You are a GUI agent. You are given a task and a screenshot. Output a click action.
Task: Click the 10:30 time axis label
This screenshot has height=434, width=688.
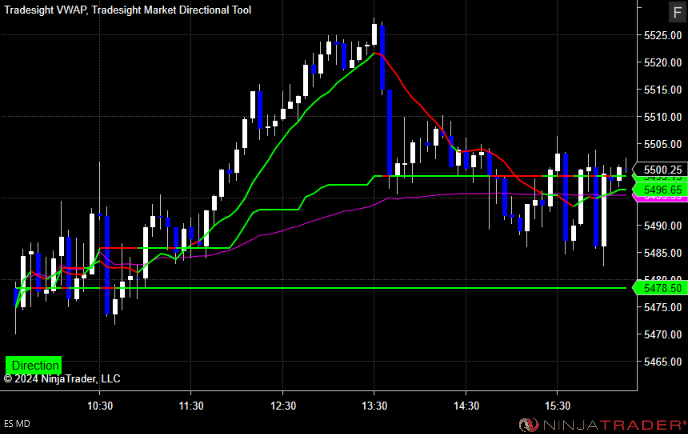(x=100, y=406)
